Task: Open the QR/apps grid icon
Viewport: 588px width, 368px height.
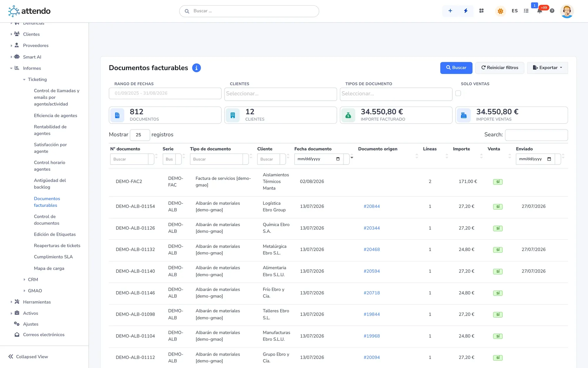Action: pos(481,11)
